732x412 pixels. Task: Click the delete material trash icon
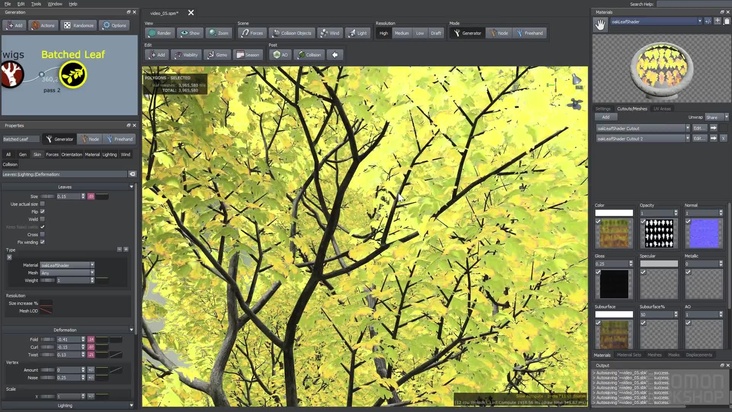(x=726, y=21)
